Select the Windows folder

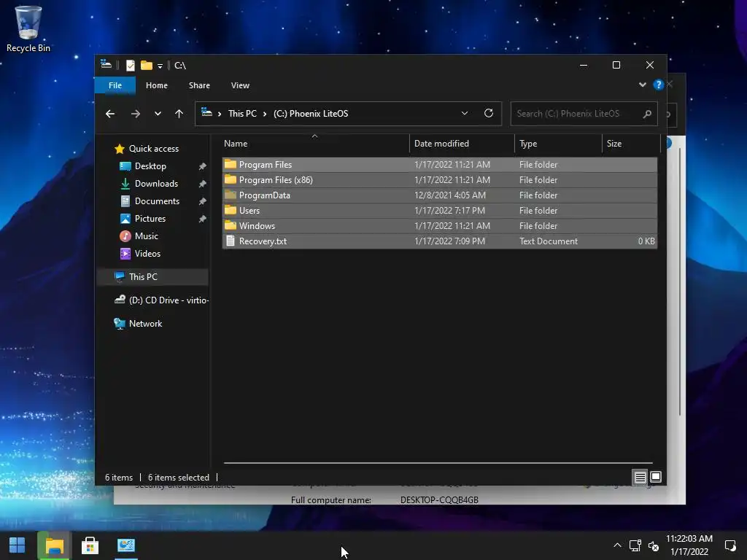coord(439,226)
